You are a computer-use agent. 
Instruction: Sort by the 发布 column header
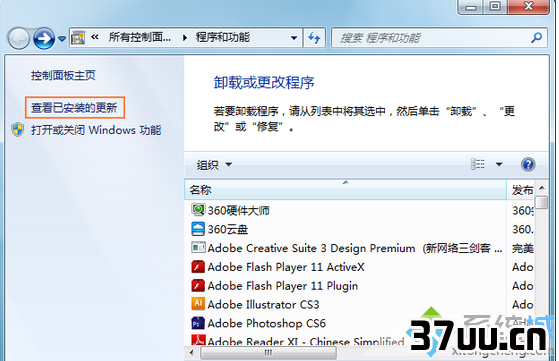tap(521, 190)
